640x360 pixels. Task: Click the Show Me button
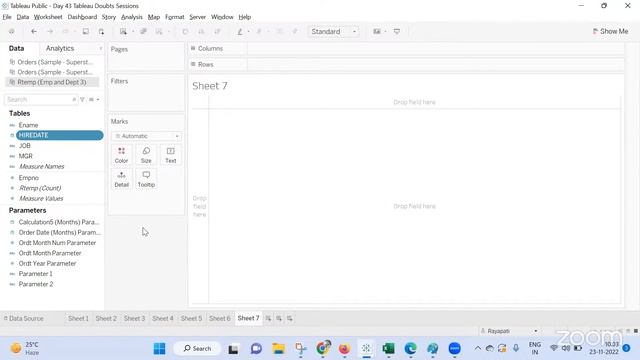(x=610, y=31)
